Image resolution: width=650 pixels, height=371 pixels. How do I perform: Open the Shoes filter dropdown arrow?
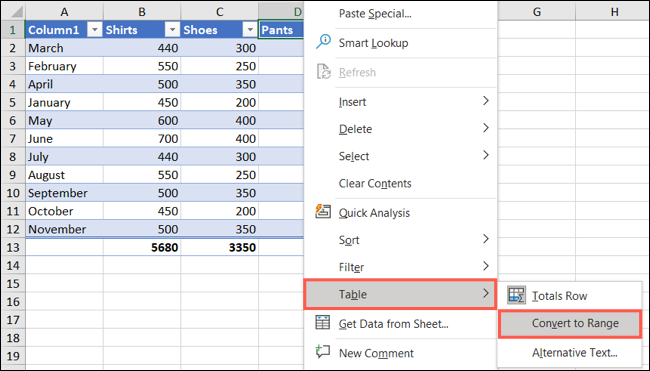click(x=250, y=30)
